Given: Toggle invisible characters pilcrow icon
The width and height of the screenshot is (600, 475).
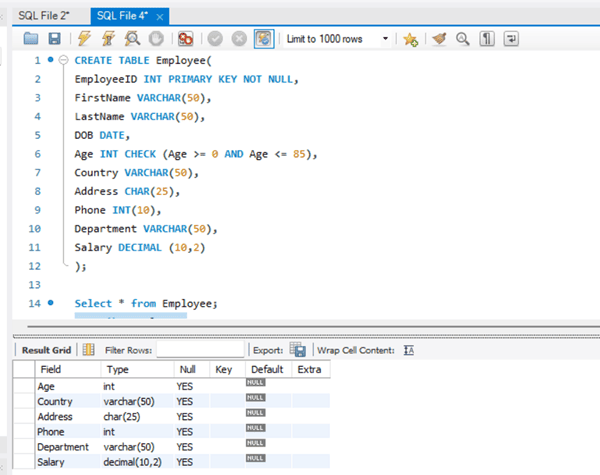Looking at the screenshot, I should [487, 39].
